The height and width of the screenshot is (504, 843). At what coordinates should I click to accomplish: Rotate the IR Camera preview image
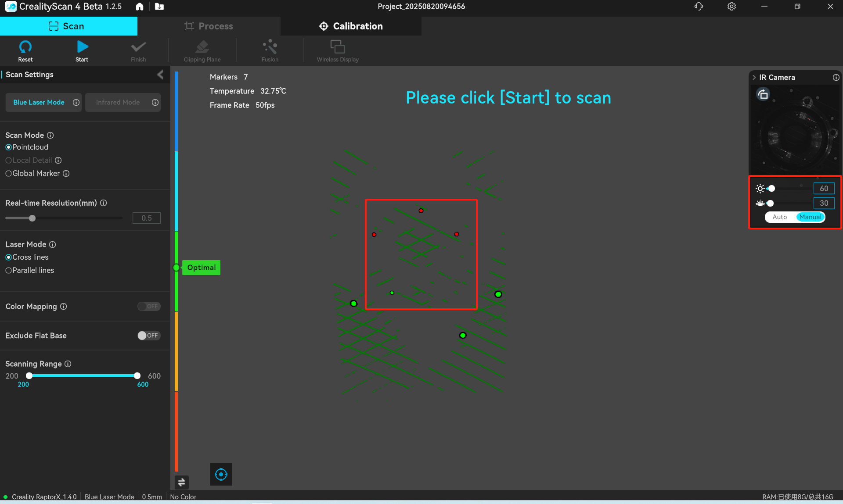[x=763, y=93]
